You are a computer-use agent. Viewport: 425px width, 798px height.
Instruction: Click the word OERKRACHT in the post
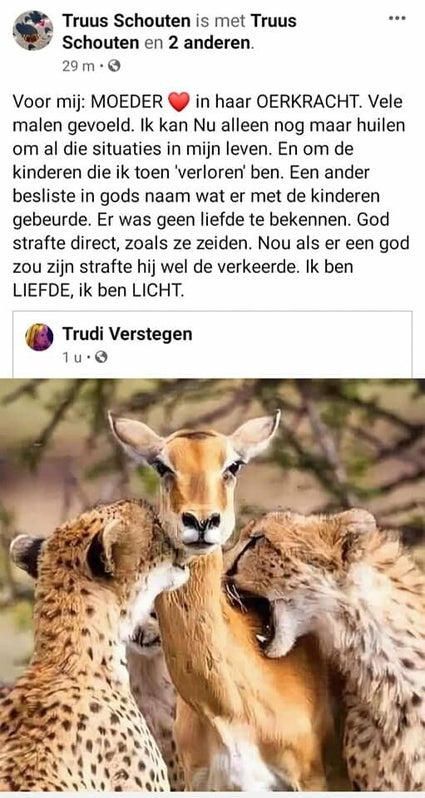309,102
